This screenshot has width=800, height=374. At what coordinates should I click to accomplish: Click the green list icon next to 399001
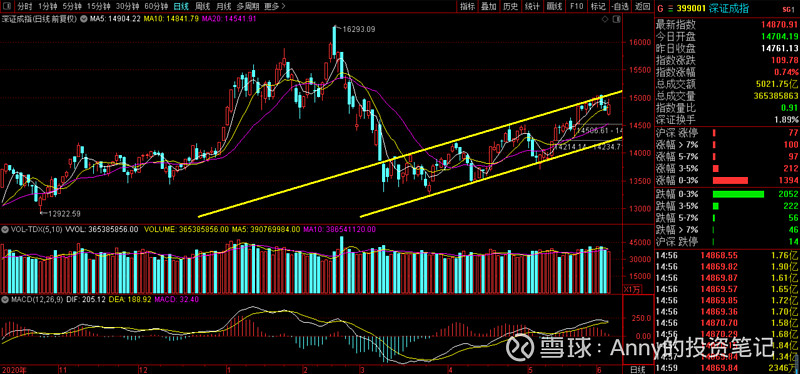669,8
